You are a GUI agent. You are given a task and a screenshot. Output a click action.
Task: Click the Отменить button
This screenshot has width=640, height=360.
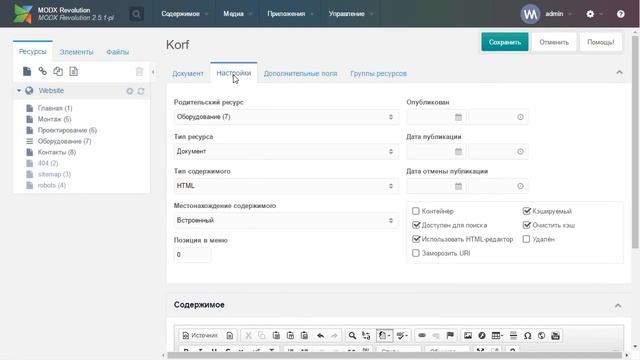tap(554, 42)
